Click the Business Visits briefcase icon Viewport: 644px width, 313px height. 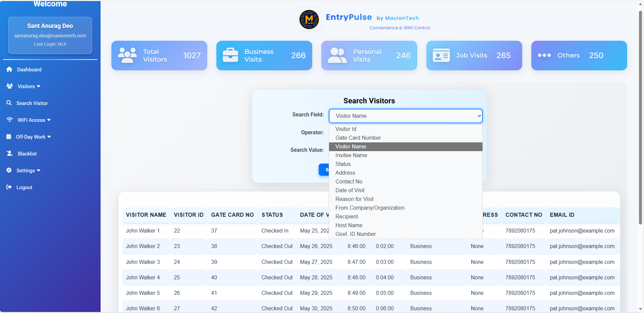point(230,55)
